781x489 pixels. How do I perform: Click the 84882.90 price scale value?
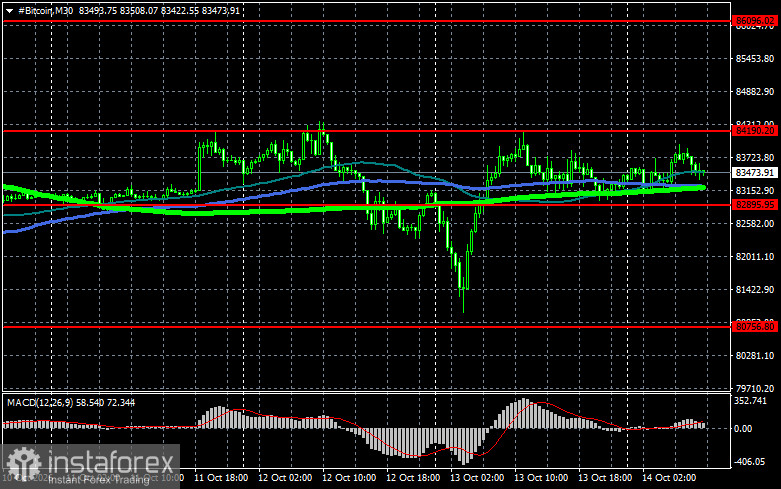click(755, 92)
